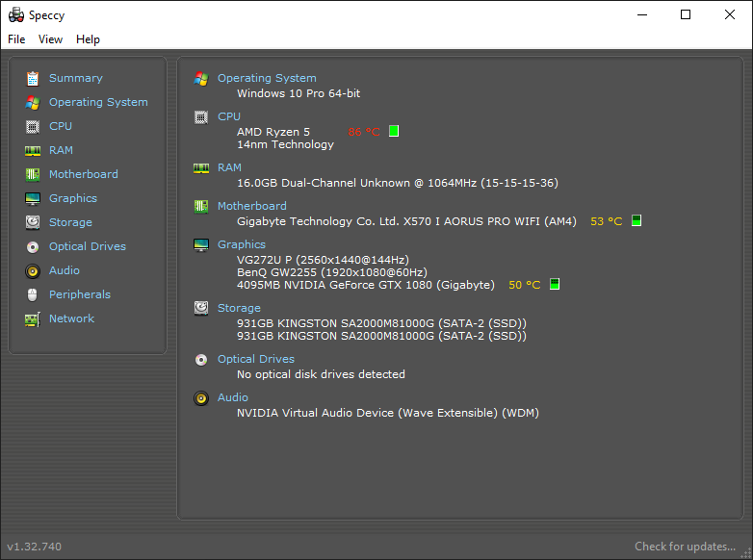Click the Speccy app icon in title bar
Viewport: 753px width, 560px height.
(x=15, y=15)
